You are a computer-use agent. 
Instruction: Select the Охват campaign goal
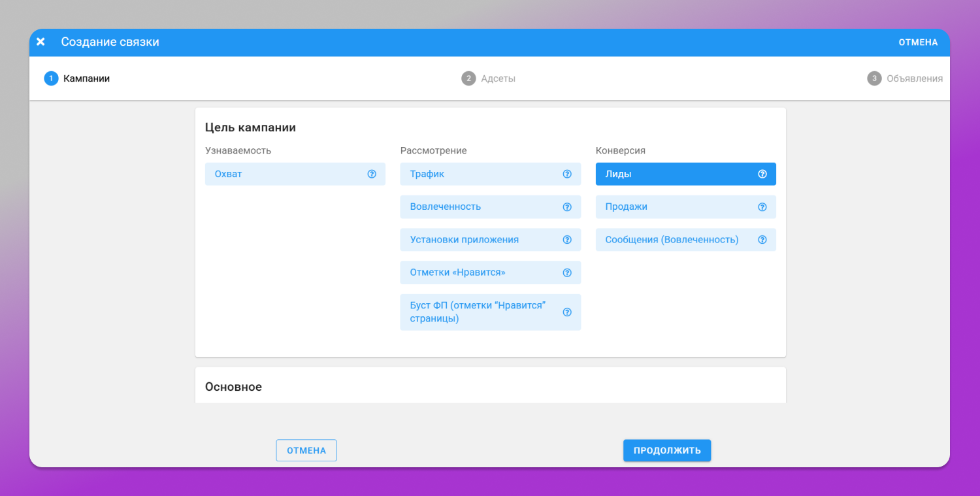click(295, 174)
